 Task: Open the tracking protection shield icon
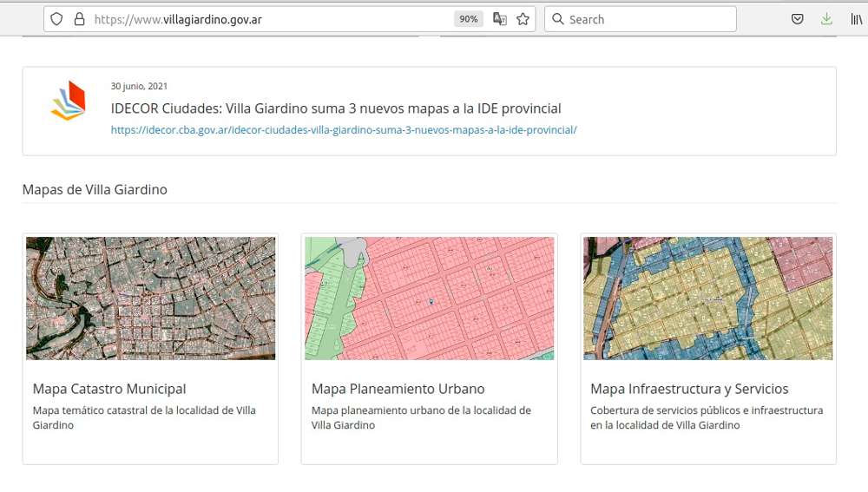click(56, 19)
